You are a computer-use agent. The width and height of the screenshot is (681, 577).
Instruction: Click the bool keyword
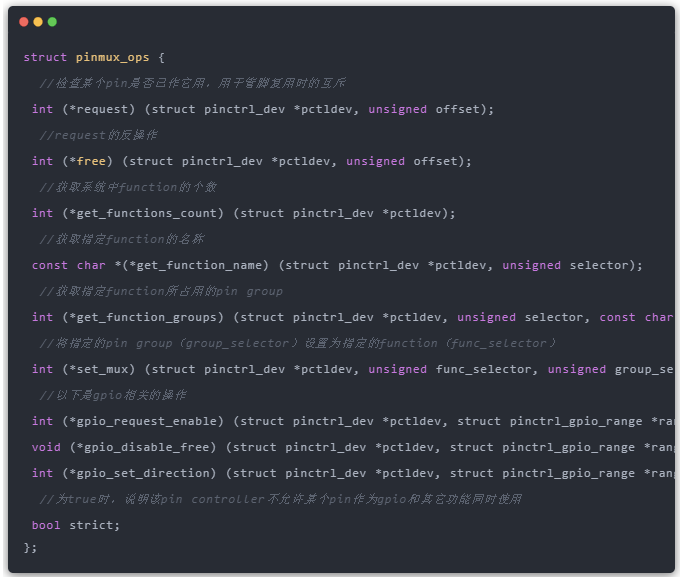[46, 525]
